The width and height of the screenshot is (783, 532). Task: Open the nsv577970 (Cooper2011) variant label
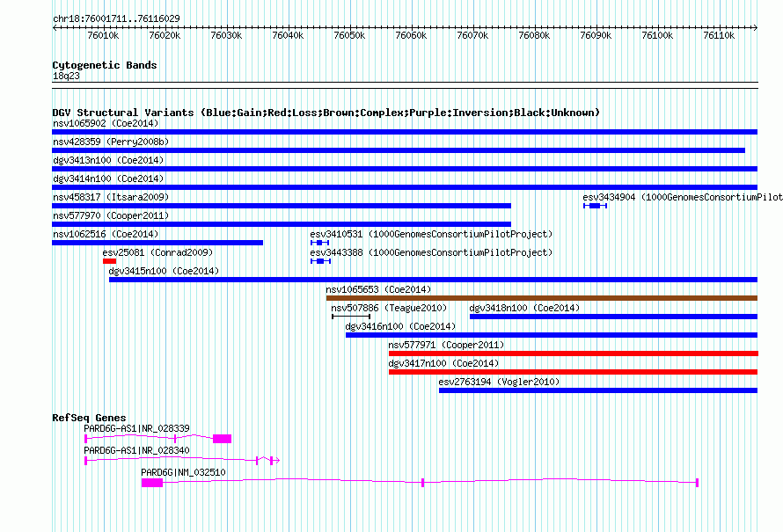coord(111,215)
